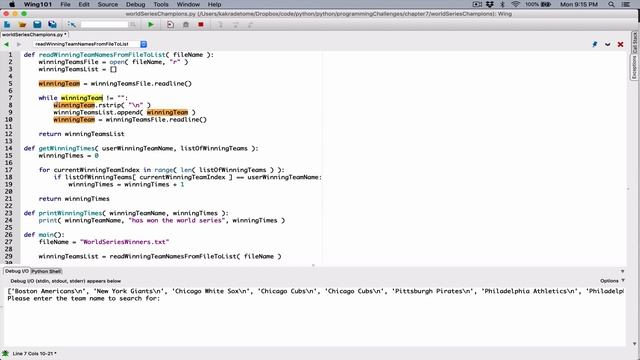Open the Source menu
Image resolution: width=640 pixels, height=360 pixels.
point(108,4)
